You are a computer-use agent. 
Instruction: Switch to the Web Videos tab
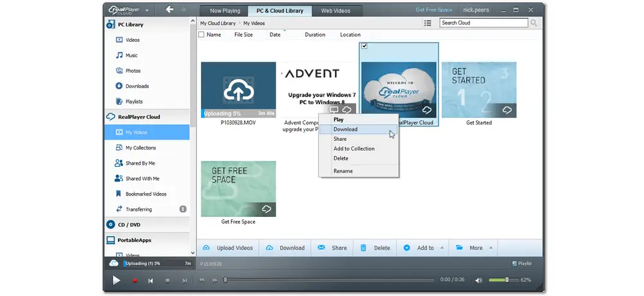coord(336,11)
